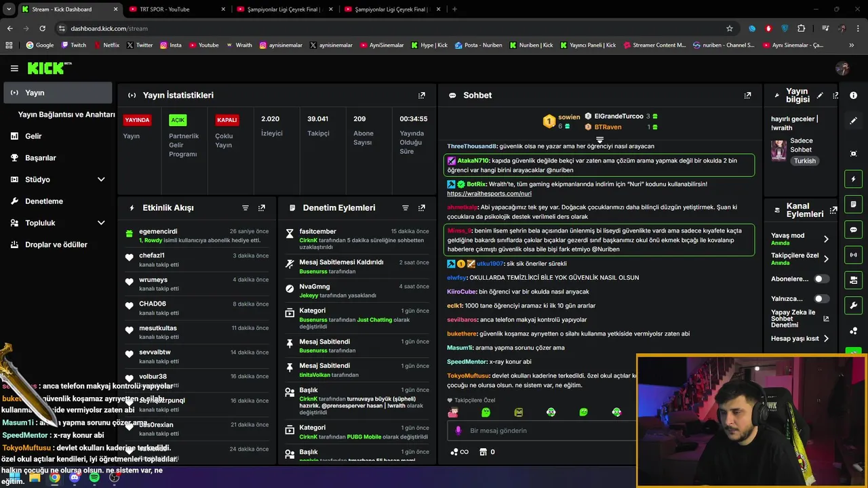Open the Chrome extensions puzzle icon
The width and height of the screenshot is (868, 488).
tap(802, 28)
